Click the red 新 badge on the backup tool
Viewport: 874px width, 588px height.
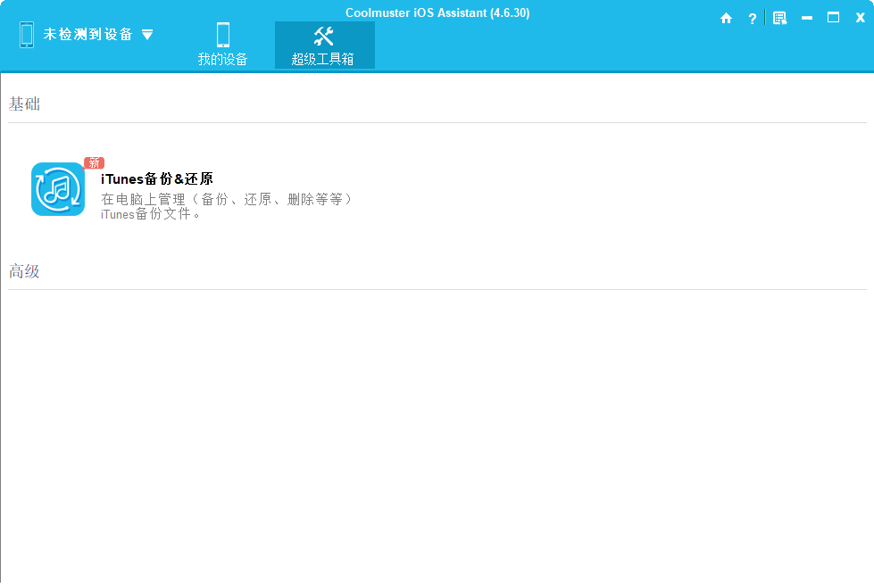coord(92,163)
